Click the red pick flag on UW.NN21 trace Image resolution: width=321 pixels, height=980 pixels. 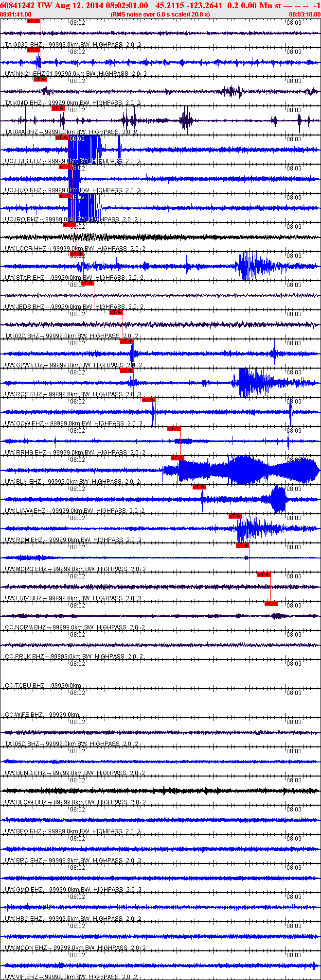(x=33, y=50)
